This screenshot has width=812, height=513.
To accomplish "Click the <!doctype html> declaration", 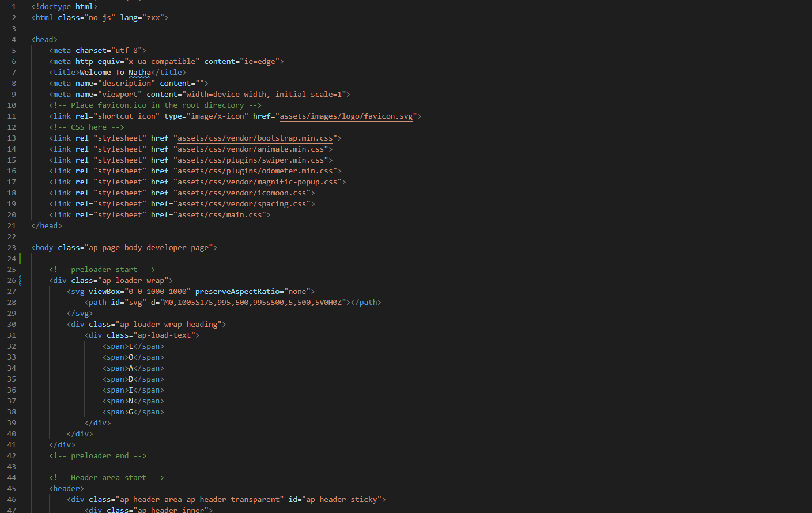I will tap(65, 7).
